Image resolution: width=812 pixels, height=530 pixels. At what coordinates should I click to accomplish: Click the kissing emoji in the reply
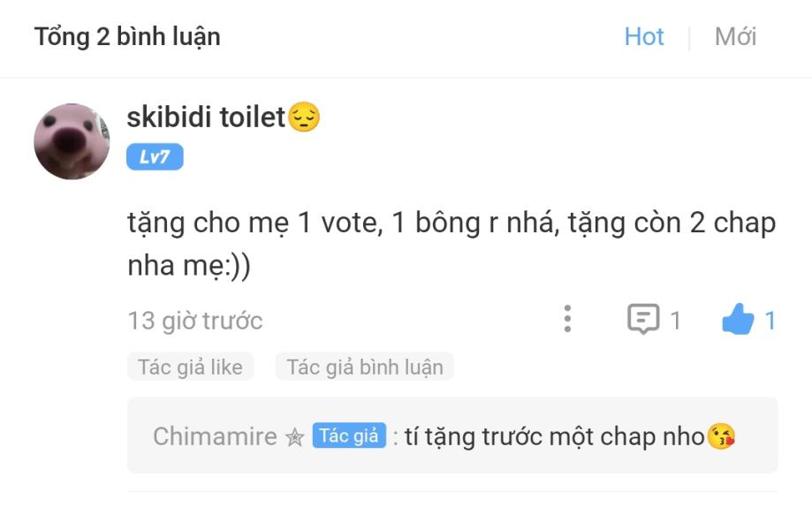721,436
